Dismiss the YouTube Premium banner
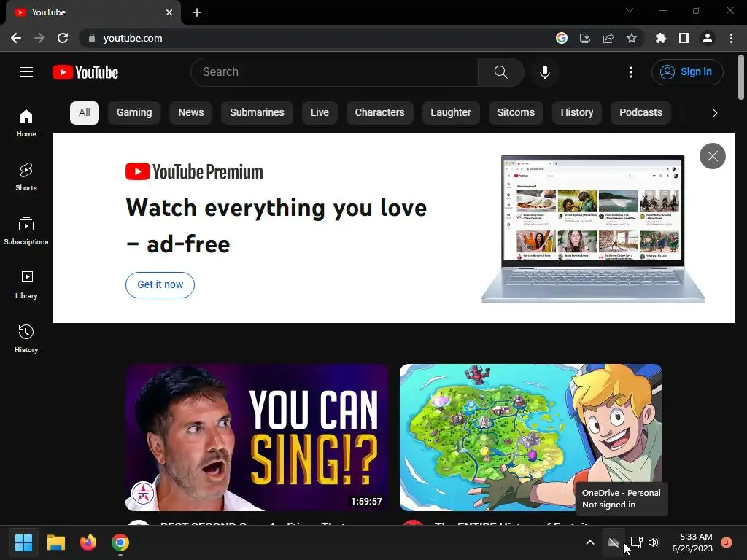The image size is (747, 560). coord(712,156)
